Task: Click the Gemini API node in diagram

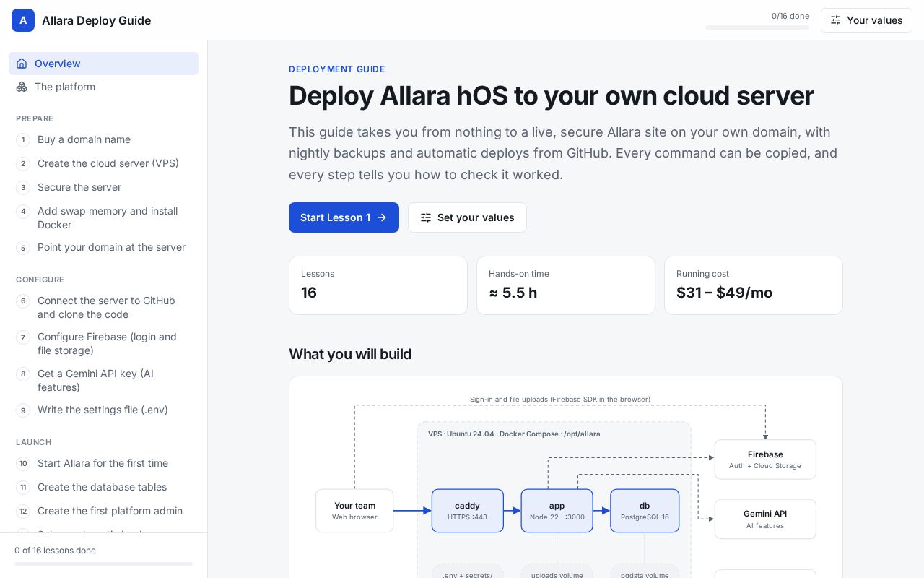Action: coord(765,519)
